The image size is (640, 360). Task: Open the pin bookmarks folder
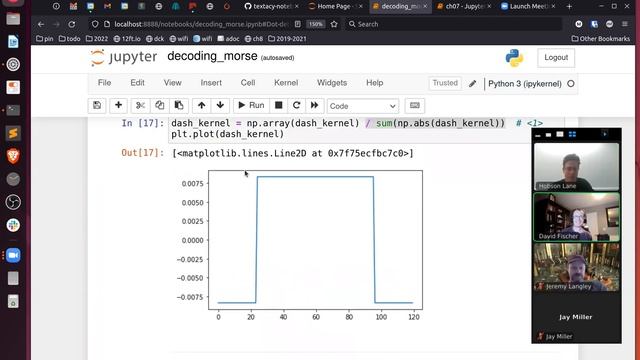pos(44,39)
